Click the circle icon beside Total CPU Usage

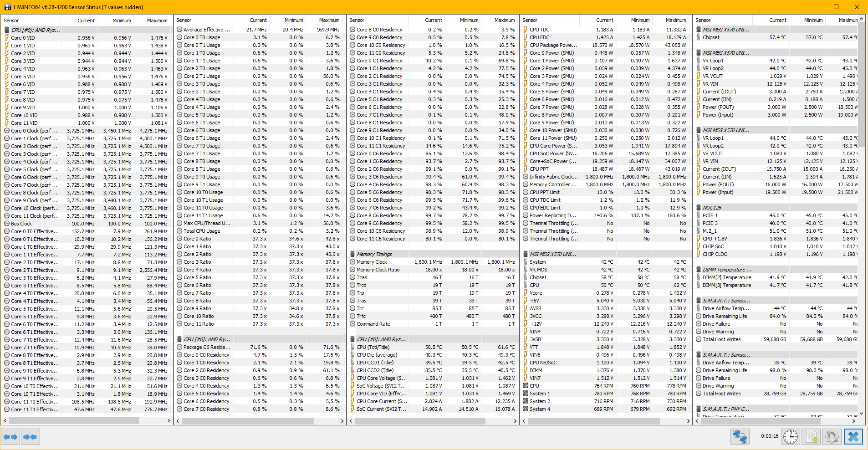click(179, 231)
